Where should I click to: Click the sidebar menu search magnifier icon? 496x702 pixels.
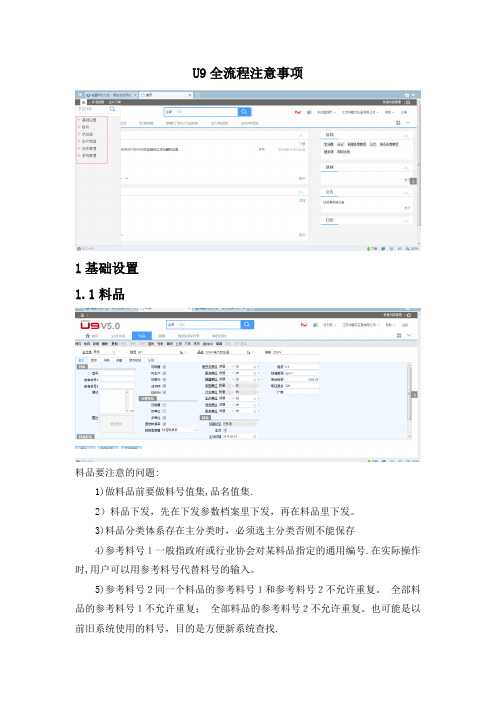[x=112, y=109]
